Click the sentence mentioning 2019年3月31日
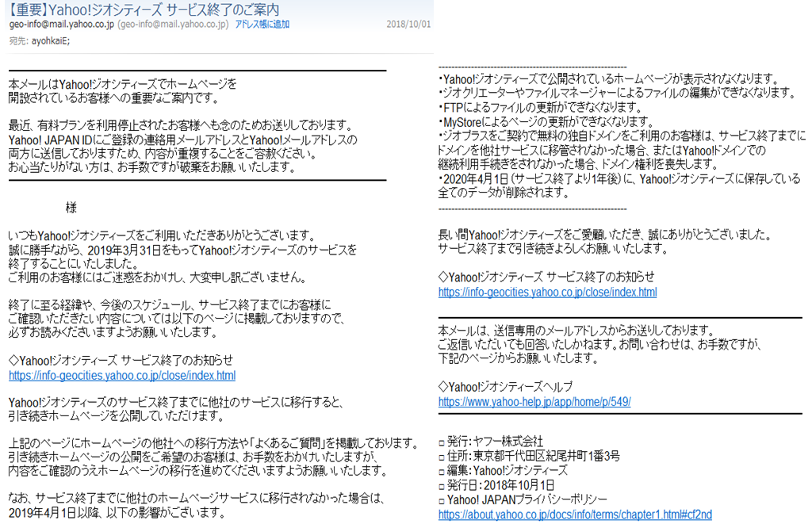Screen dimensions: 812x528 [x=182, y=251]
